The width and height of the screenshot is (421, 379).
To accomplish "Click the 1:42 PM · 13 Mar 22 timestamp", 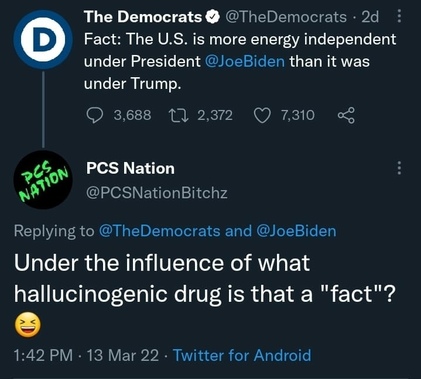I will coord(86,355).
